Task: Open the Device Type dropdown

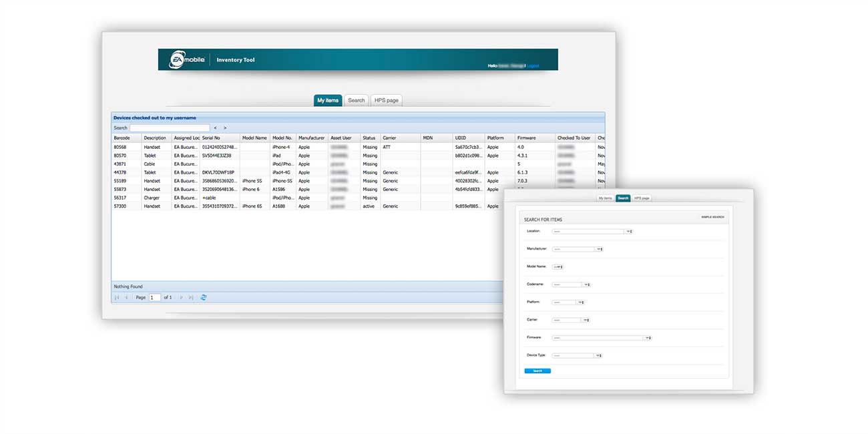Action: pyautogui.click(x=576, y=355)
